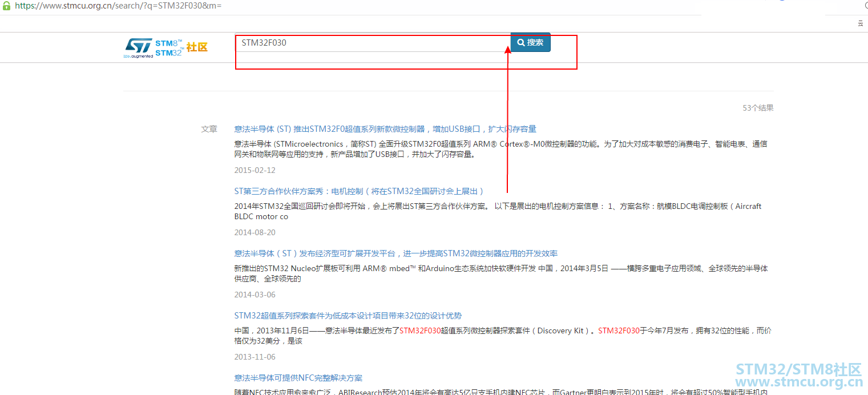Click the 文章 category label

coord(209,129)
